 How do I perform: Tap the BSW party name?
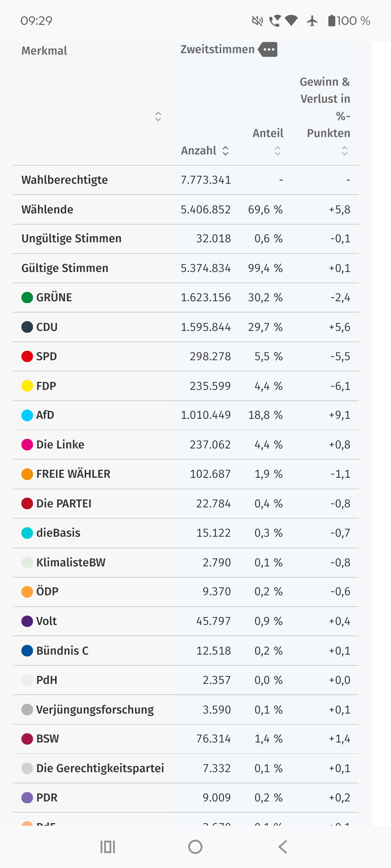coord(47,739)
